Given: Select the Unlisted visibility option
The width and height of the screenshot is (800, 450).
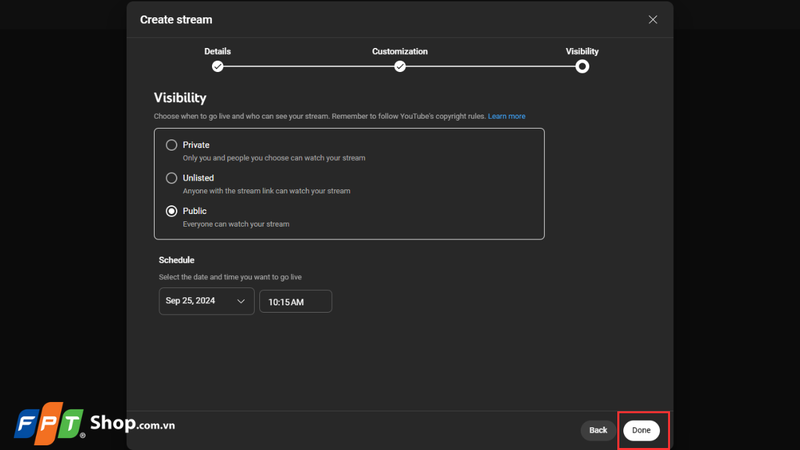Looking at the screenshot, I should pyautogui.click(x=171, y=178).
